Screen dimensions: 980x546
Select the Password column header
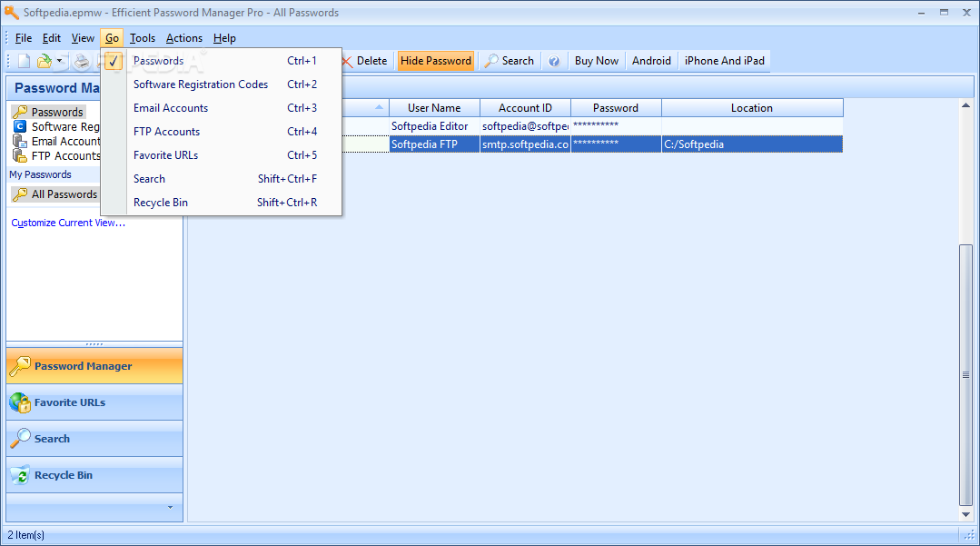(x=616, y=107)
